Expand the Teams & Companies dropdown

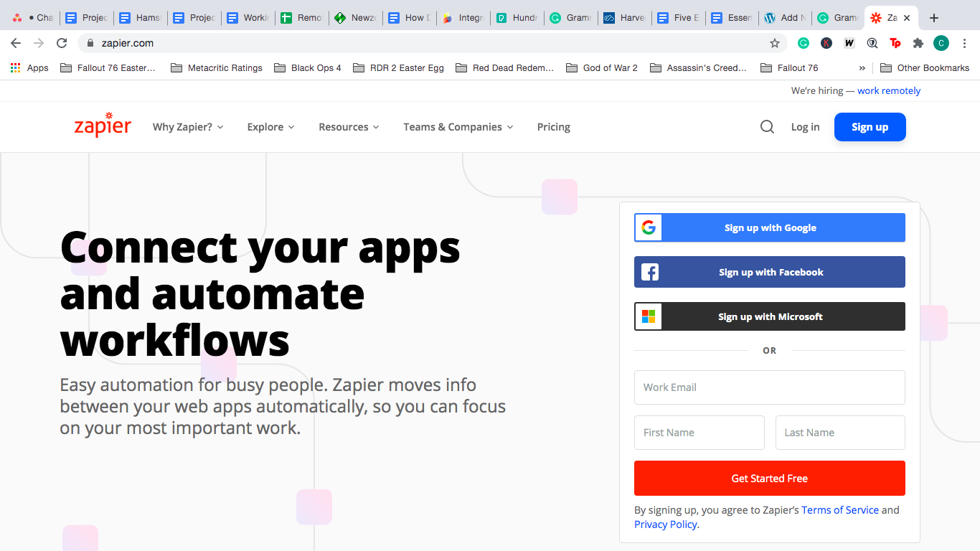pos(458,127)
